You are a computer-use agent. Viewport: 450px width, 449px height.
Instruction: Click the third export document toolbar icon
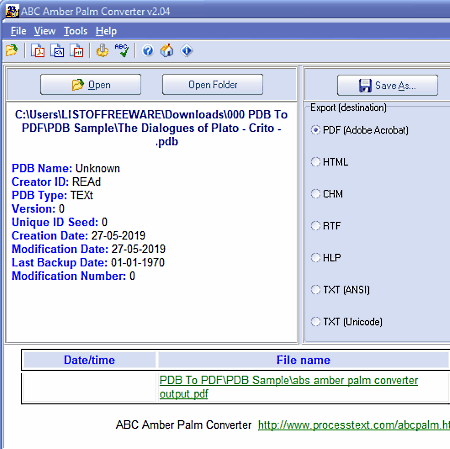pos(77,51)
